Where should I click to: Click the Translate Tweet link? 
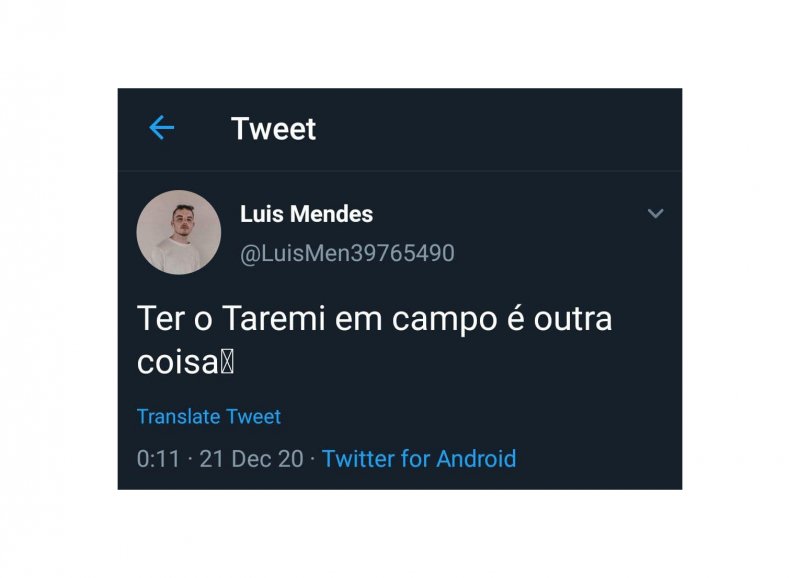(209, 417)
